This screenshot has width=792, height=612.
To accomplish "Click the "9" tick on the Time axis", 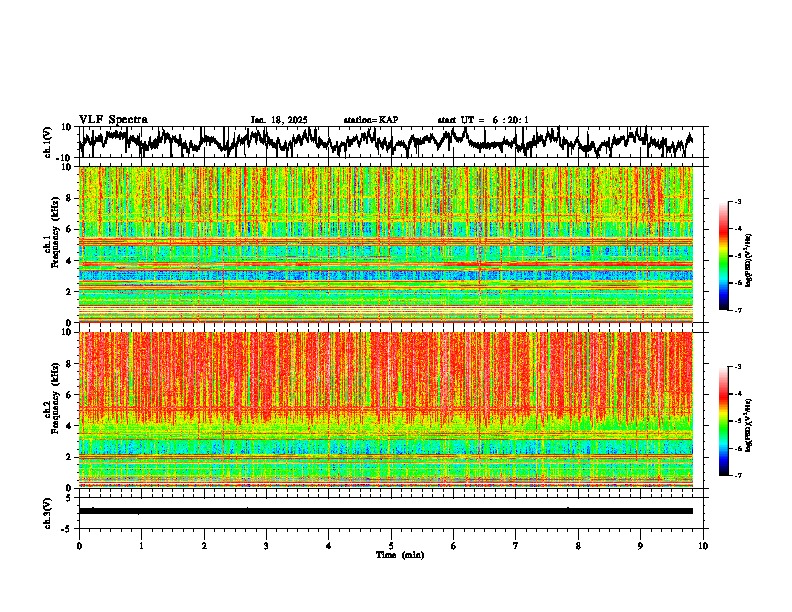I will pyautogui.click(x=640, y=546).
